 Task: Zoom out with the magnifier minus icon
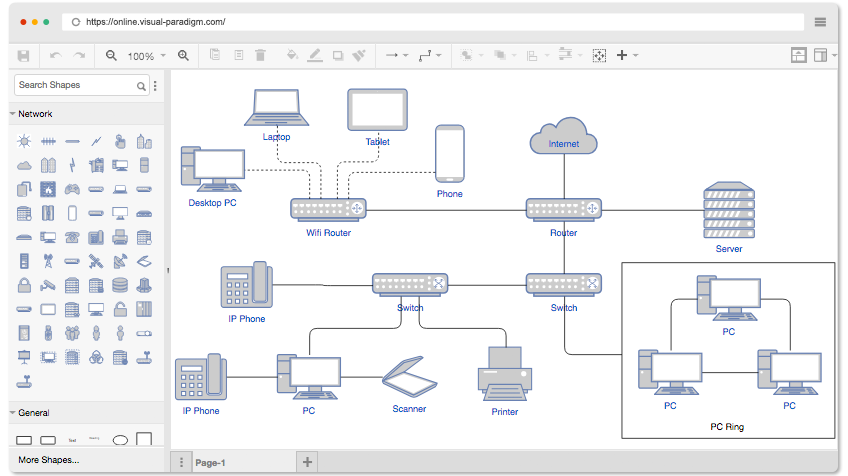click(111, 55)
